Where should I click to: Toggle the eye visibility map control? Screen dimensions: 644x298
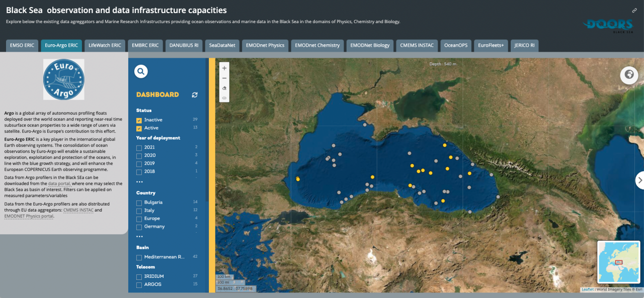[224, 98]
